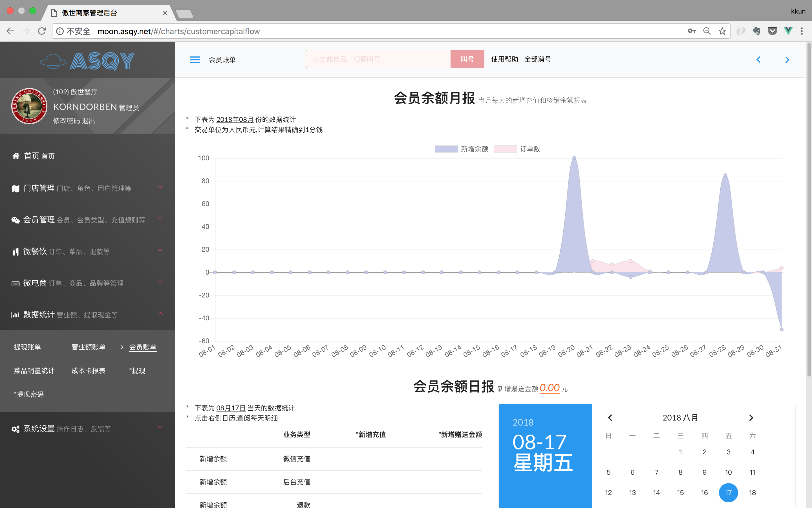Image resolution: width=812 pixels, height=508 pixels.
Task: Expand 微电商 menu chevron
Action: [160, 282]
